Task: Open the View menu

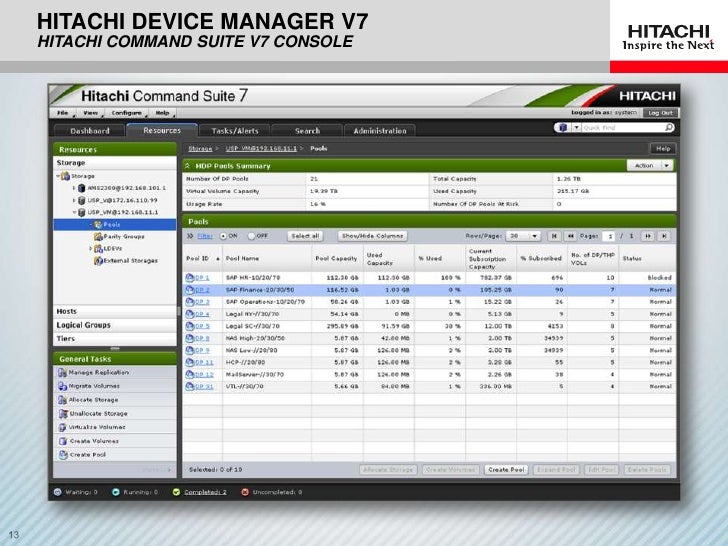Action: coord(91,113)
